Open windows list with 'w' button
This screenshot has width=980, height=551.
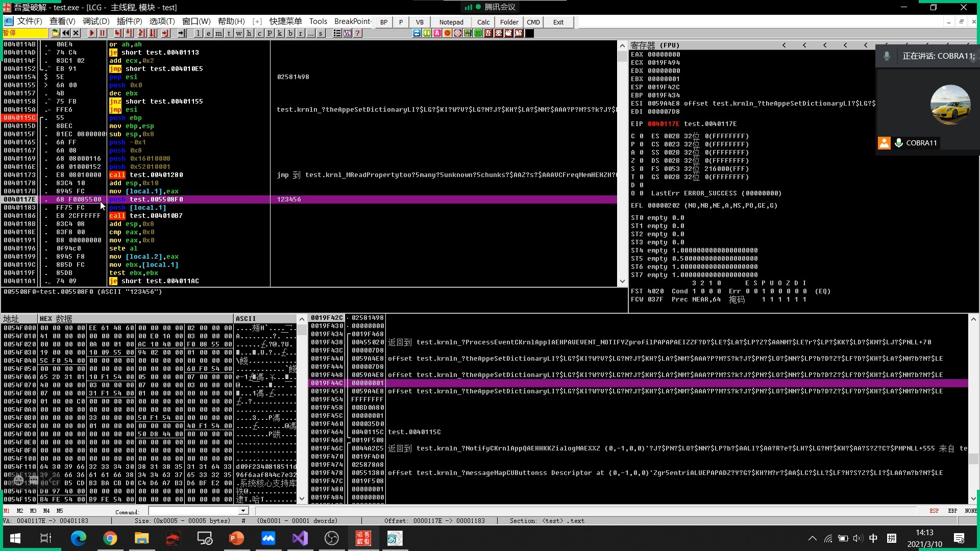239,33
